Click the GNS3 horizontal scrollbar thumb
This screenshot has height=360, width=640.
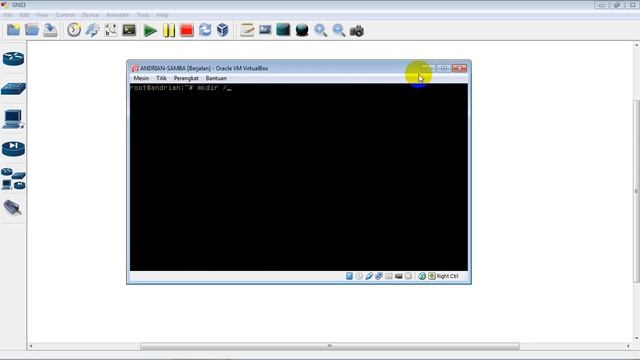click(330, 346)
